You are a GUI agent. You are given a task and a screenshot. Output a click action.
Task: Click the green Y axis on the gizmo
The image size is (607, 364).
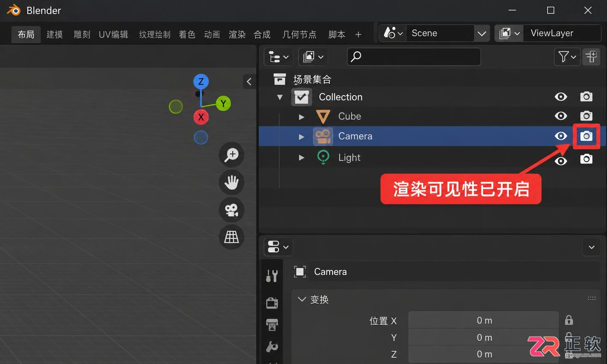[223, 103]
